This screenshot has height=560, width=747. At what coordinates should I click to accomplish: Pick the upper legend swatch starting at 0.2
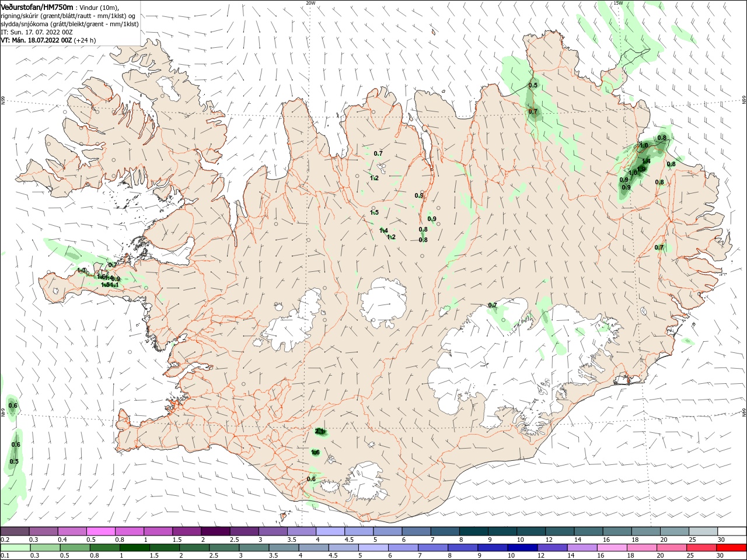15,531
